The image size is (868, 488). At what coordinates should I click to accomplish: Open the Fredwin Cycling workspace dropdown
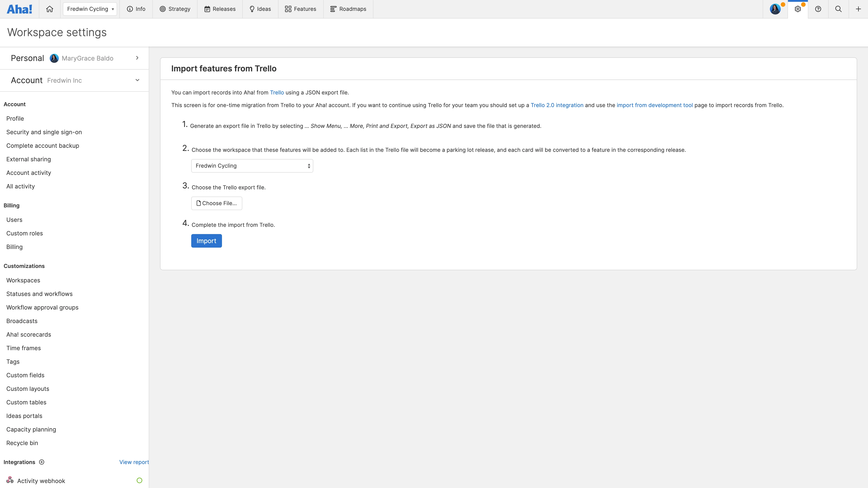coord(90,9)
